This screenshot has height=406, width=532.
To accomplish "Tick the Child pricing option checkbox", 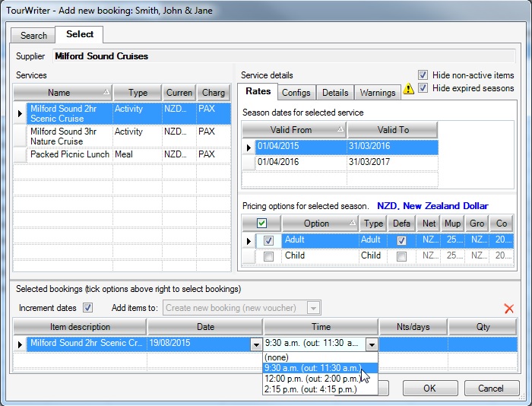I will click(268, 257).
